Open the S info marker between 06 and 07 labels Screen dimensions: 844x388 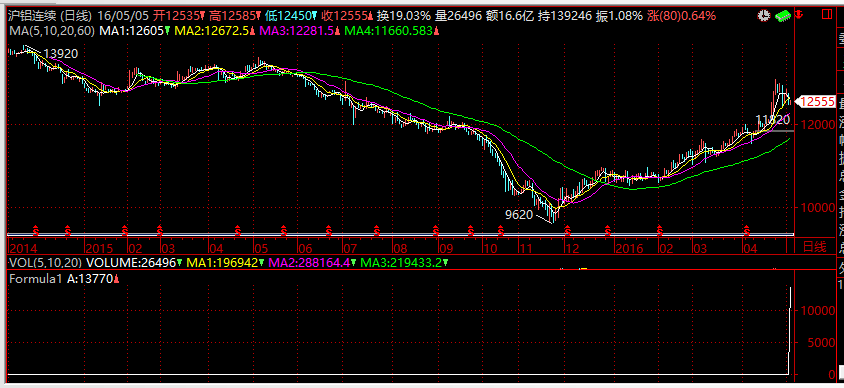(x=329, y=231)
